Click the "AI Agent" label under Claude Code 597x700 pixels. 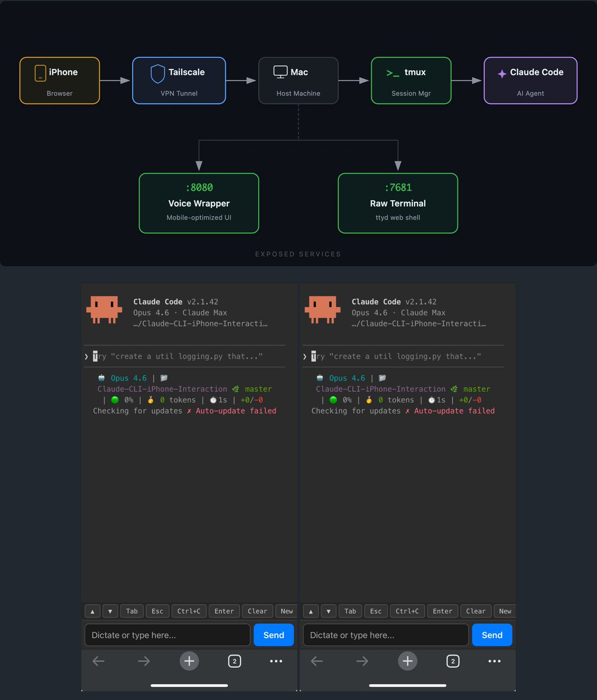pos(530,93)
